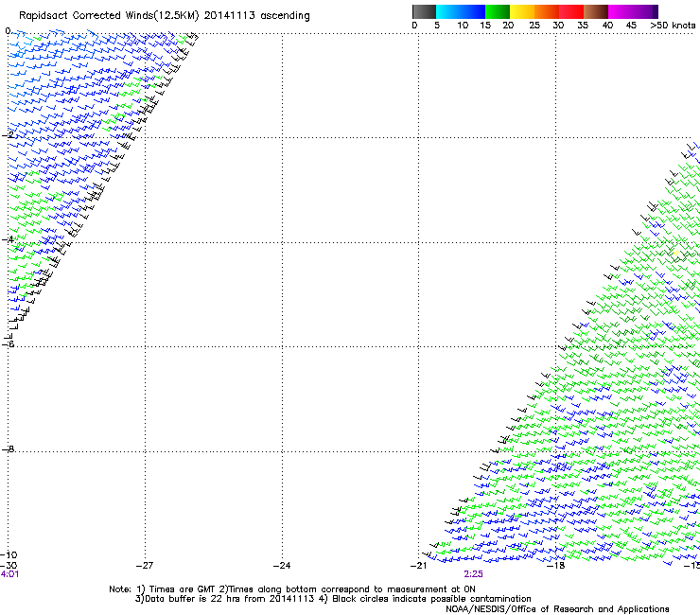Image resolution: width=700 pixels, height=615 pixels.
Task: Click the latitude label '-4'
Action: (x=8, y=239)
